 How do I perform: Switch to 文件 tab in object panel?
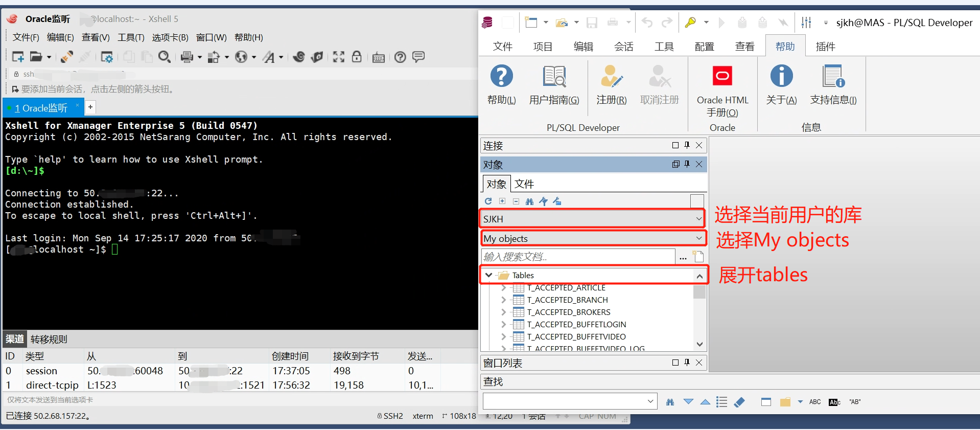point(524,184)
